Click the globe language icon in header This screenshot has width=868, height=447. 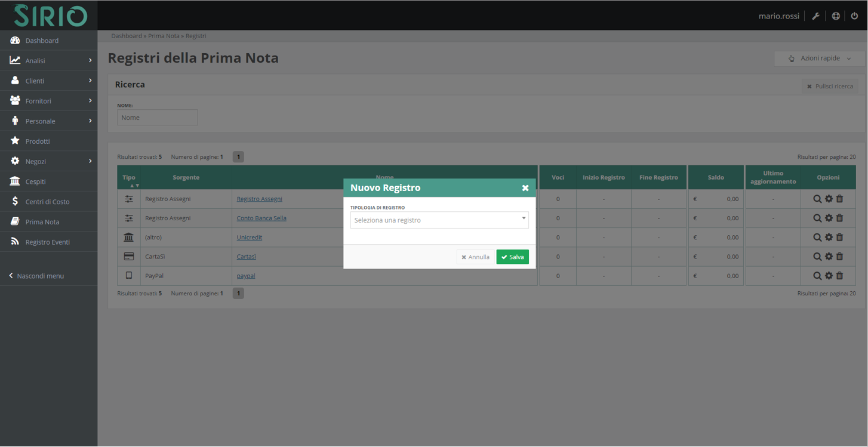click(x=836, y=16)
